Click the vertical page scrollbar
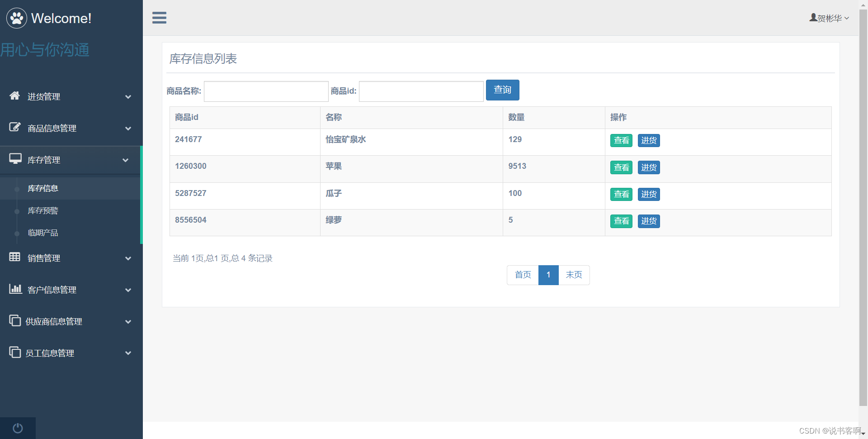 (x=863, y=208)
